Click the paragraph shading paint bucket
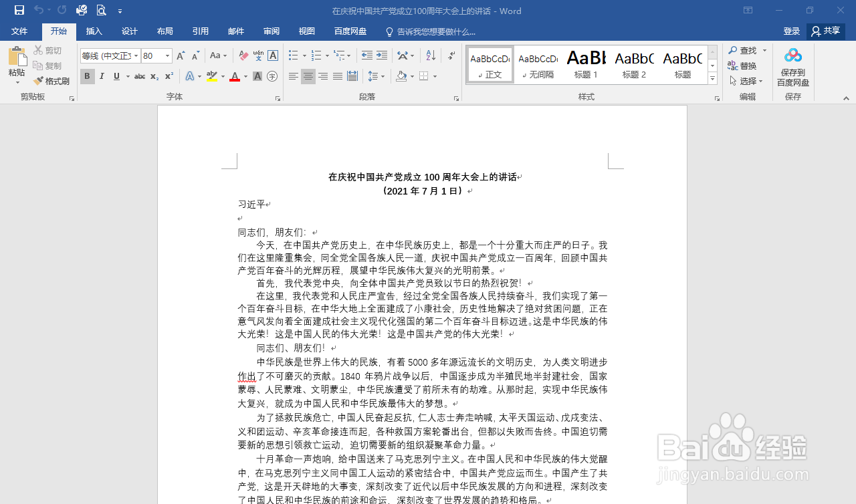856x504 pixels. click(x=401, y=76)
